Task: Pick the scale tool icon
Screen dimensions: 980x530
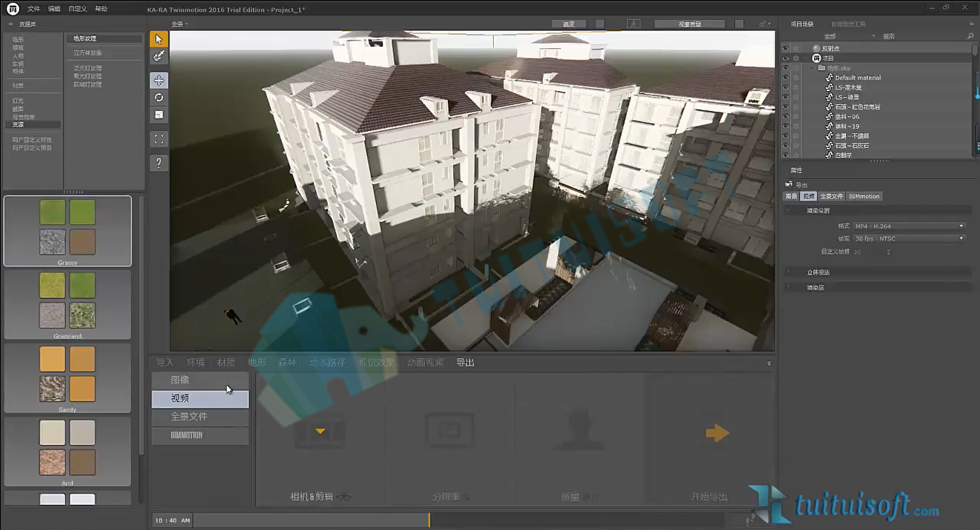Action: pos(158,115)
